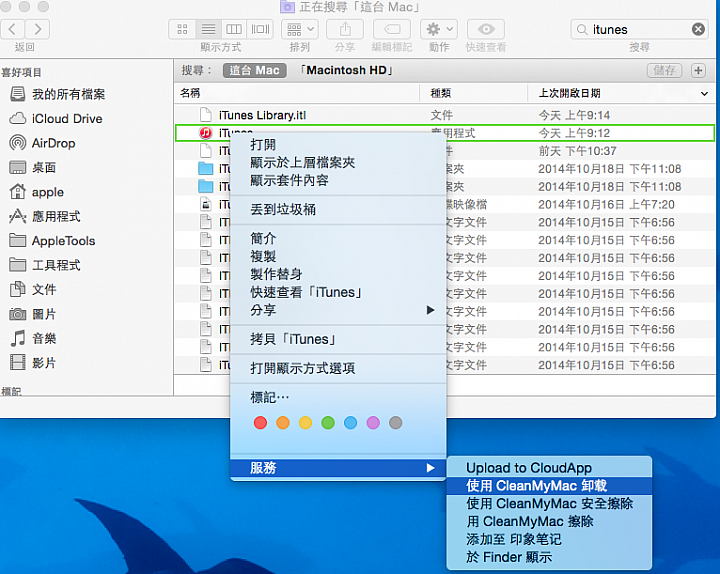Add a search criterion with plus button
Viewport: 720px width, 574px height.
tap(698, 70)
